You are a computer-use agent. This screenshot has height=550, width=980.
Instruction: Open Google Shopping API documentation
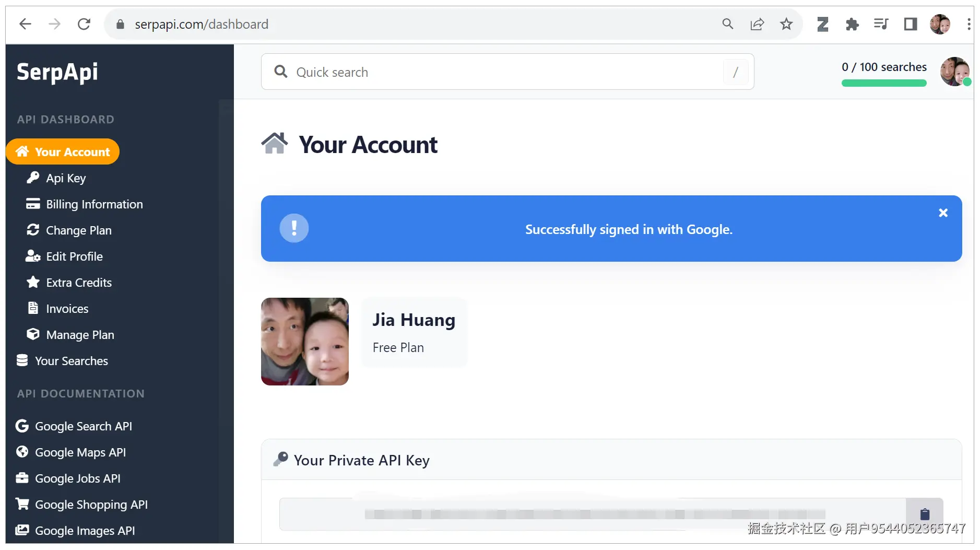tap(91, 505)
